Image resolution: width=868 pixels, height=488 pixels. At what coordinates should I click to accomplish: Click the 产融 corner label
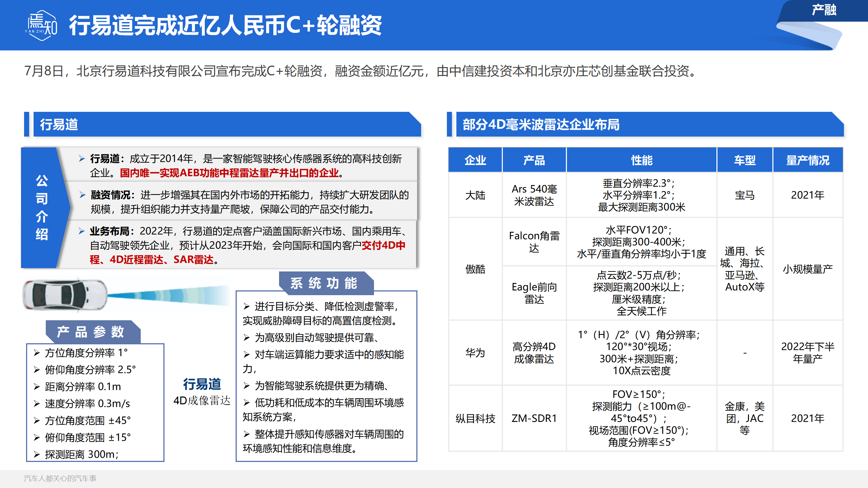point(824,10)
